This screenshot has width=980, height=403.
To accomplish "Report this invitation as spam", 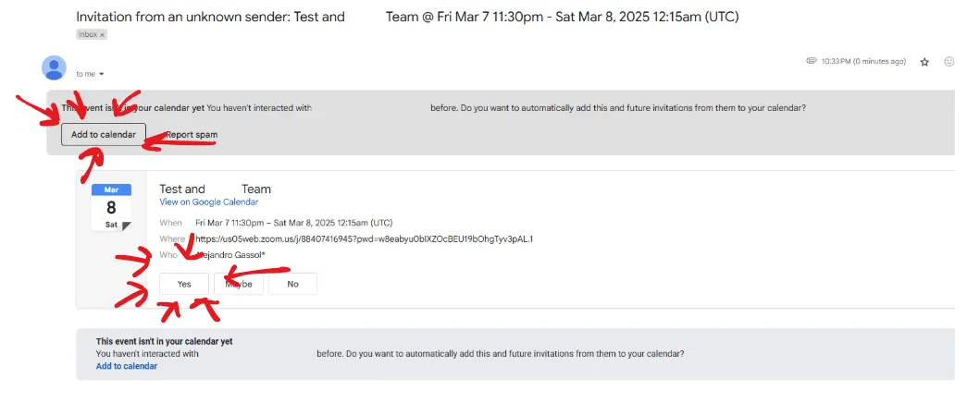I will tap(192, 135).
